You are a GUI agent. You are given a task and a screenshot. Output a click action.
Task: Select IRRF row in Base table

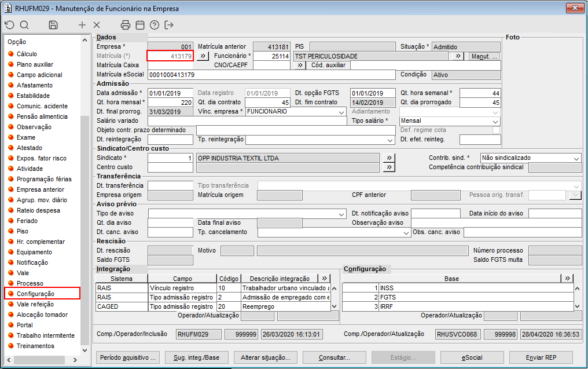[x=458, y=306]
